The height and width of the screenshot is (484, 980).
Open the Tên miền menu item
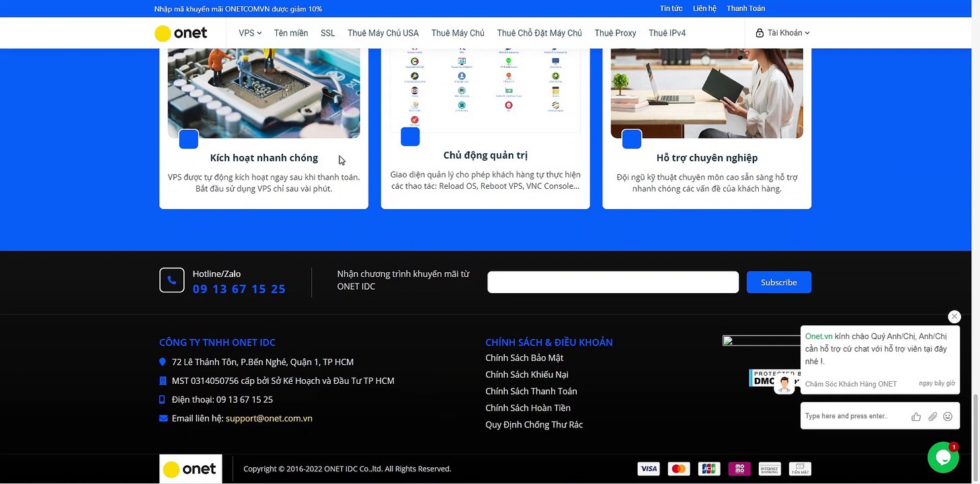click(291, 33)
